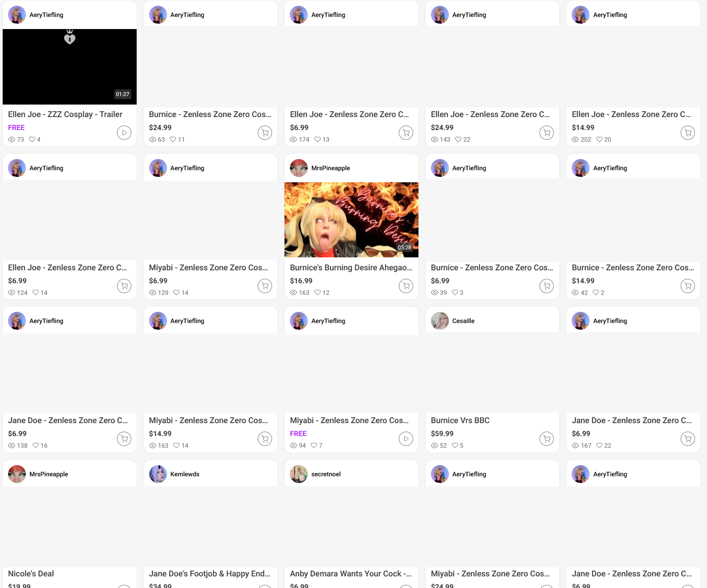Image resolution: width=707 pixels, height=588 pixels.
Task: Play the free Ellen Joe ZZZ Cosplay Trailer
Action: tap(124, 133)
